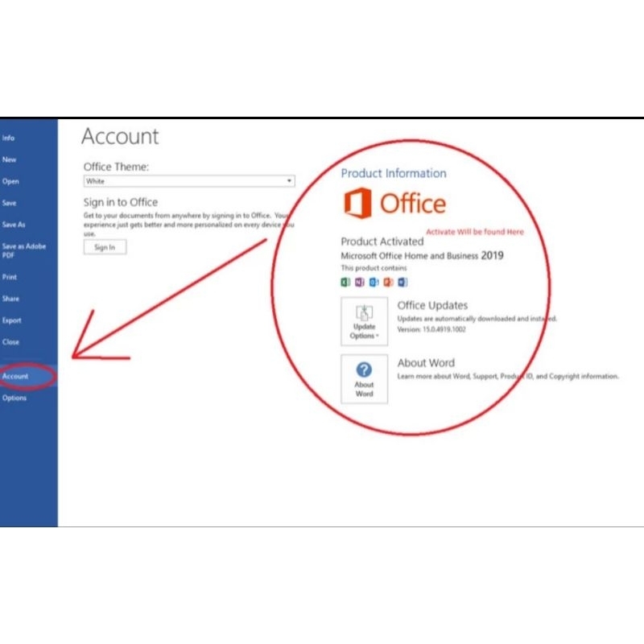Click the Sign In button
Image resolution: width=644 pixels, height=644 pixels.
107,246
